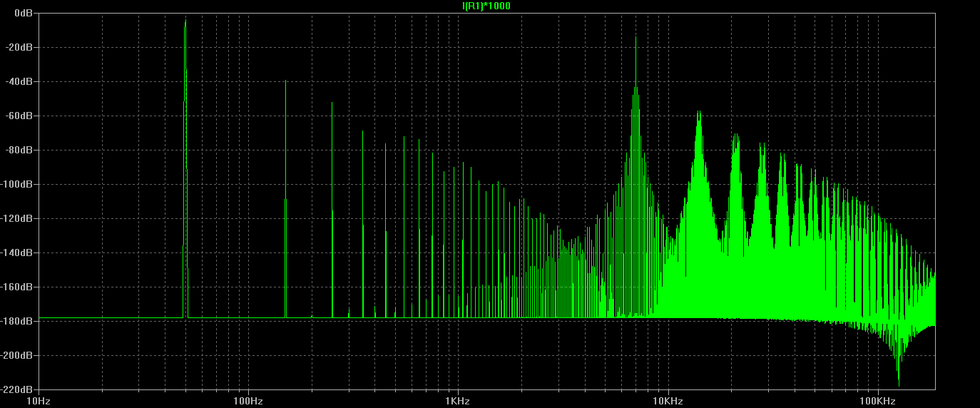Image resolution: width=980 pixels, height=408 pixels.
Task: Click the 0dB vertical axis label
Action: tap(23, 14)
